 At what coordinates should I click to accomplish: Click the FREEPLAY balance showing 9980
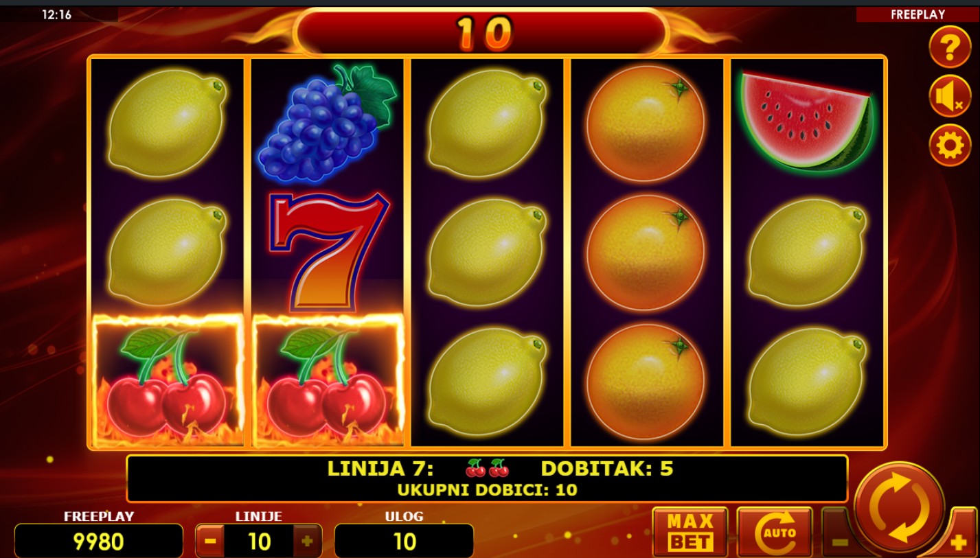[99, 541]
